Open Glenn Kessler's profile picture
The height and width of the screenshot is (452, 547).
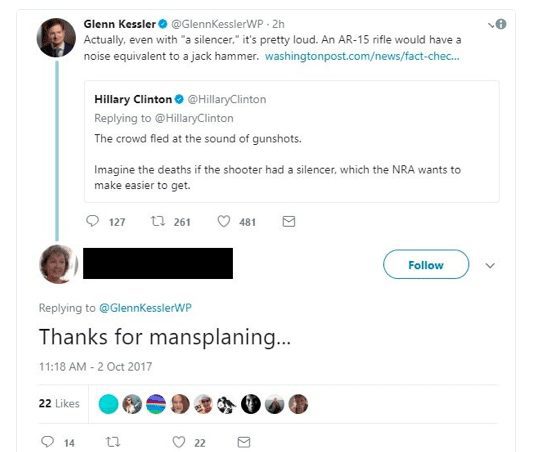tap(56, 38)
